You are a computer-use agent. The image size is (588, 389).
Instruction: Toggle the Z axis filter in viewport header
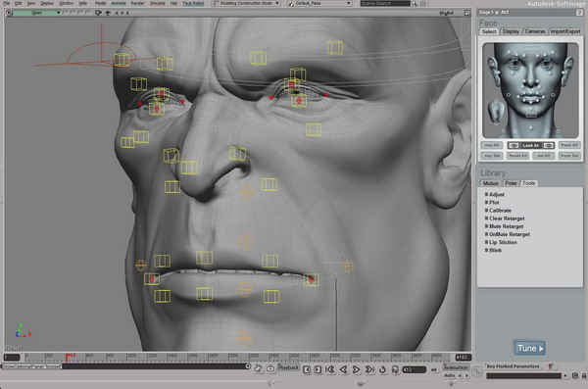click(127, 13)
